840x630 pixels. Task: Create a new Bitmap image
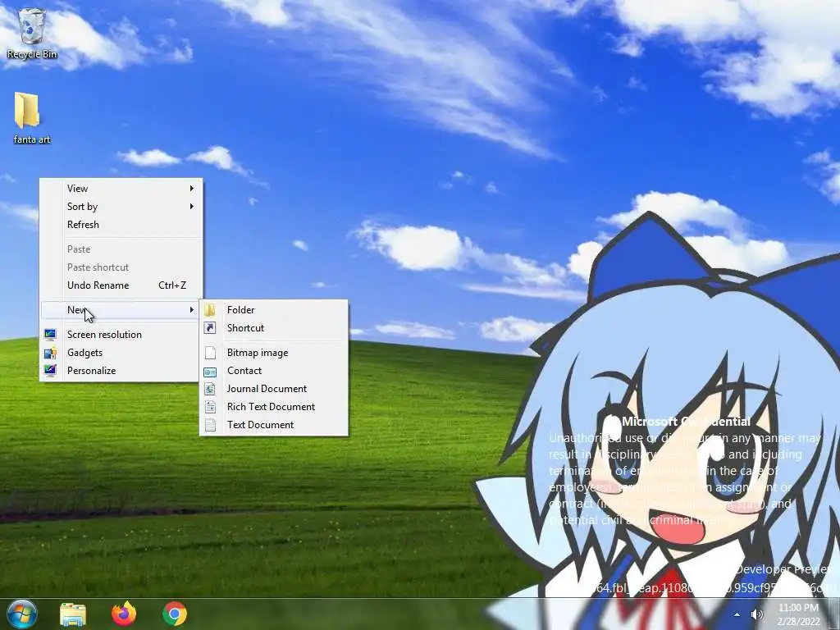click(274, 353)
